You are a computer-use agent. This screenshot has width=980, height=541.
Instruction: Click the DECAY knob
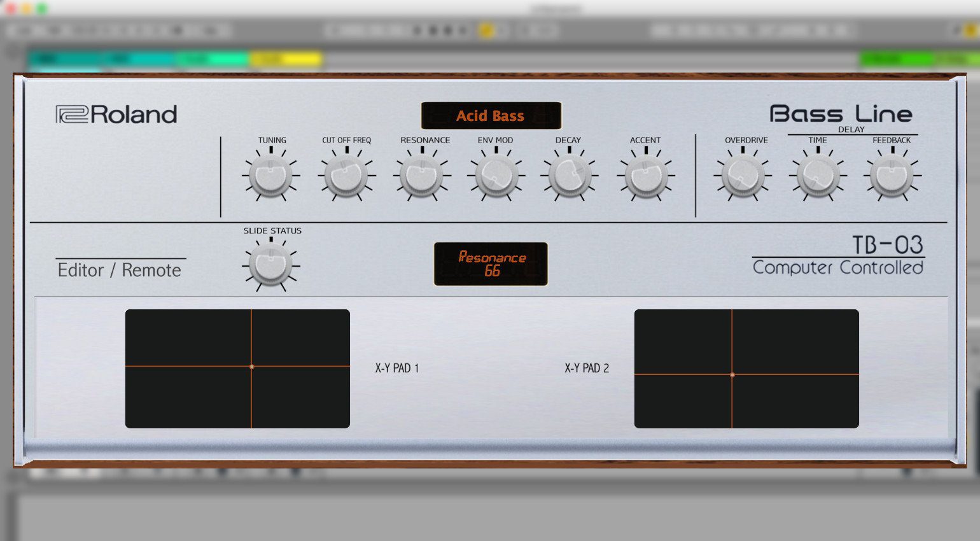569,175
